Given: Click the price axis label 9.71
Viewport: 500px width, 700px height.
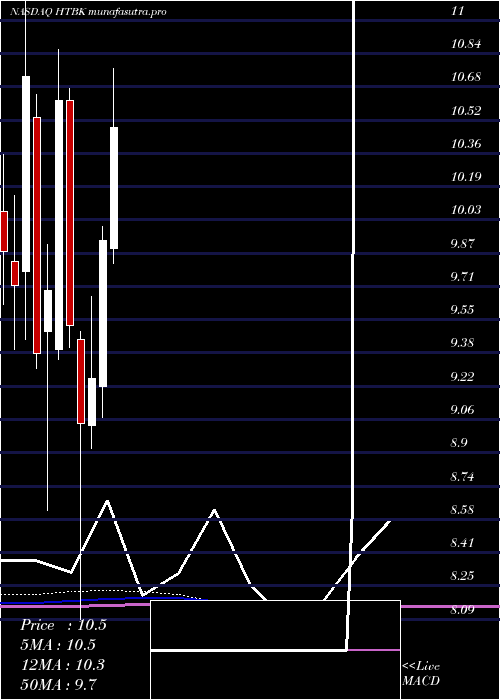Looking at the screenshot, I should point(462,276).
